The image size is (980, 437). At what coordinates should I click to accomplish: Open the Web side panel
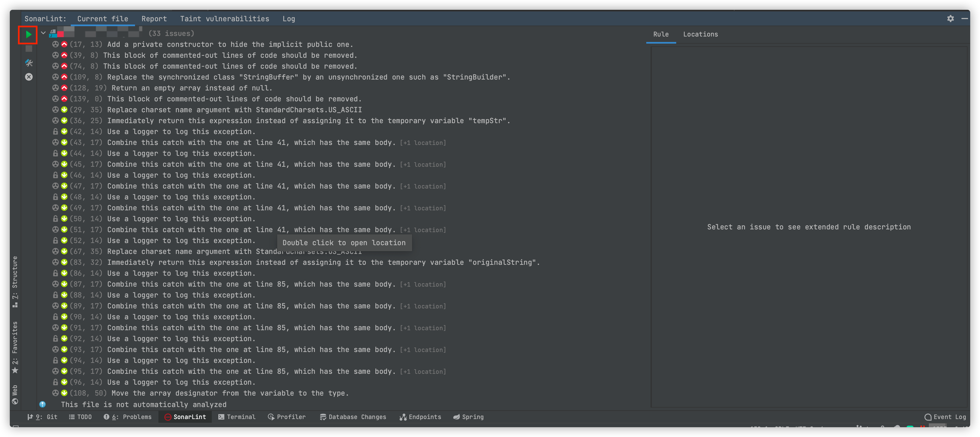coord(15,394)
